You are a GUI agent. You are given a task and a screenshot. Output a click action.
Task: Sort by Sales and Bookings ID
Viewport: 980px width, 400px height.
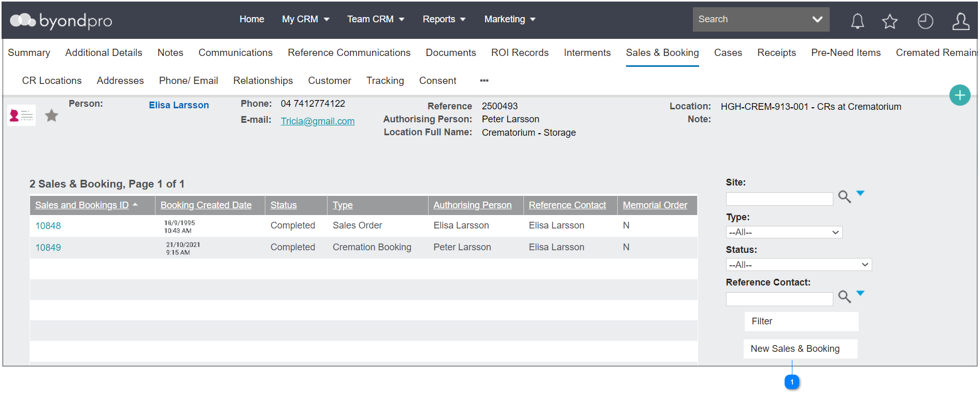[x=82, y=205]
